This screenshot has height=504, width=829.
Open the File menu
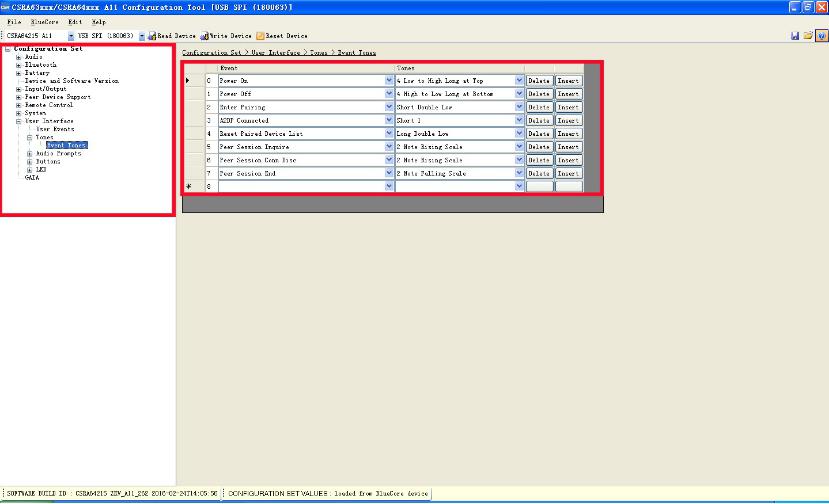click(x=14, y=21)
